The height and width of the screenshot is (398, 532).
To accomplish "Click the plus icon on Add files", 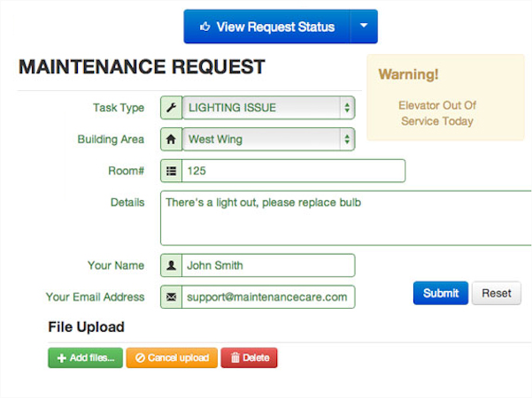I will 61,358.
